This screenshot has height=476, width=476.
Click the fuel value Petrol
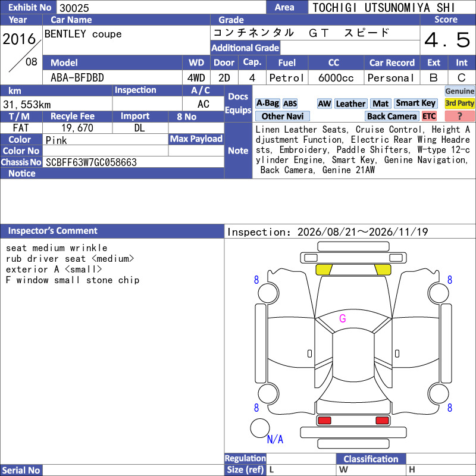click(287, 78)
